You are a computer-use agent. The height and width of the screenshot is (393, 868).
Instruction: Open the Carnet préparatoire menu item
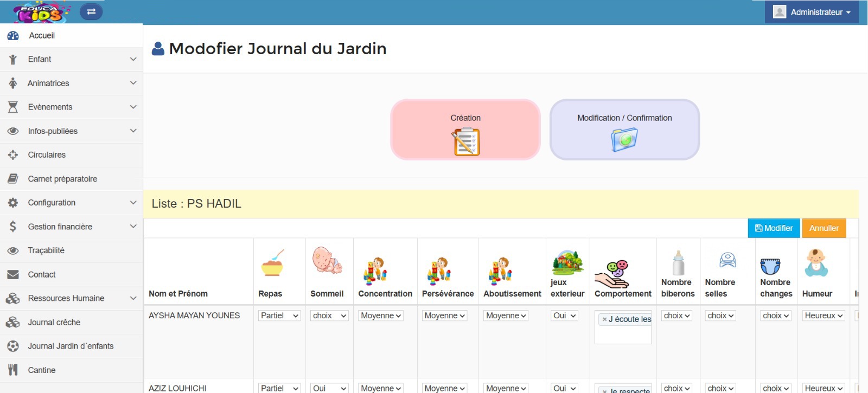71,179
